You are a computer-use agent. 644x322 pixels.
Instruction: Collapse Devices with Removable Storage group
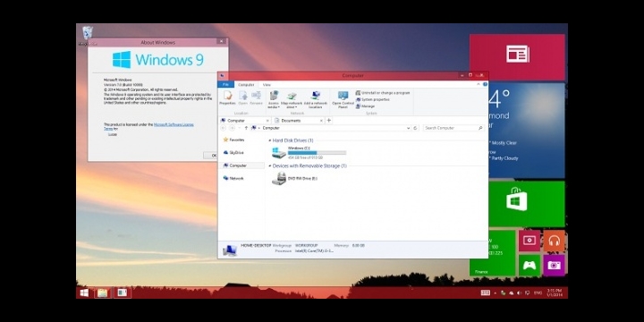(270, 166)
